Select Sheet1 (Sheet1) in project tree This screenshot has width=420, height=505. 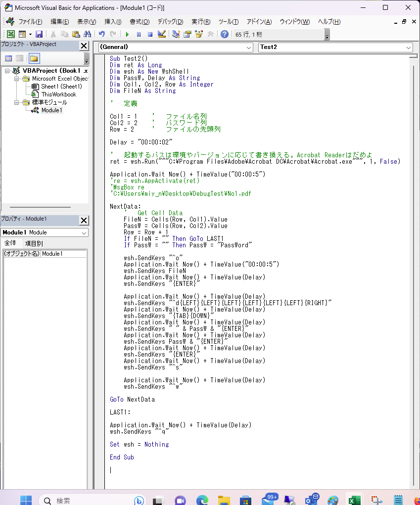pos(61,87)
